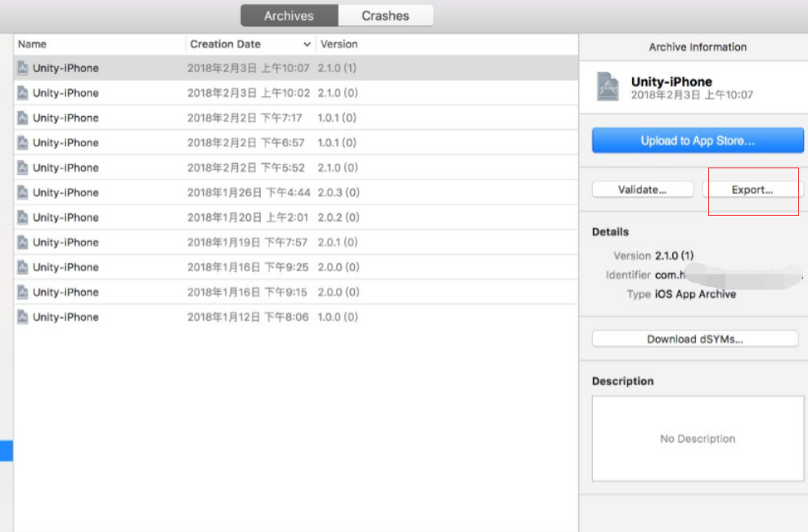
Task: Click archive icon of the 1月12日 row
Action: 23,317
